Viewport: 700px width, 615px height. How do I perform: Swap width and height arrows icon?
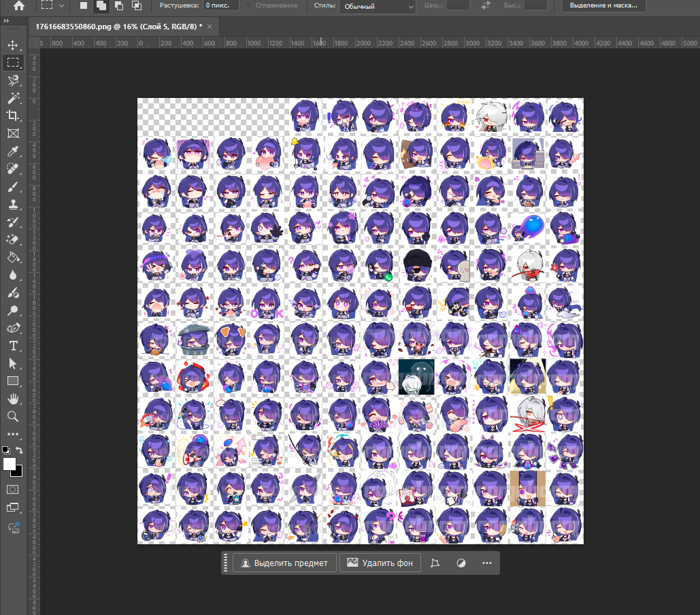pyautogui.click(x=486, y=5)
